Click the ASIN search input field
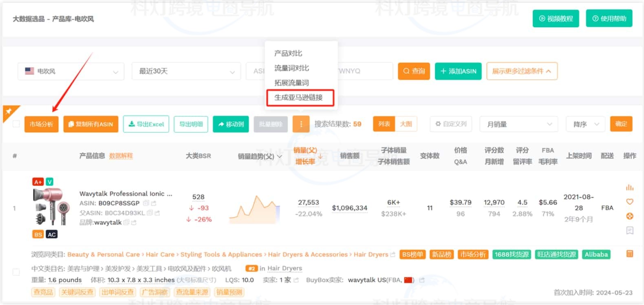644x305 pixels. coord(320,71)
